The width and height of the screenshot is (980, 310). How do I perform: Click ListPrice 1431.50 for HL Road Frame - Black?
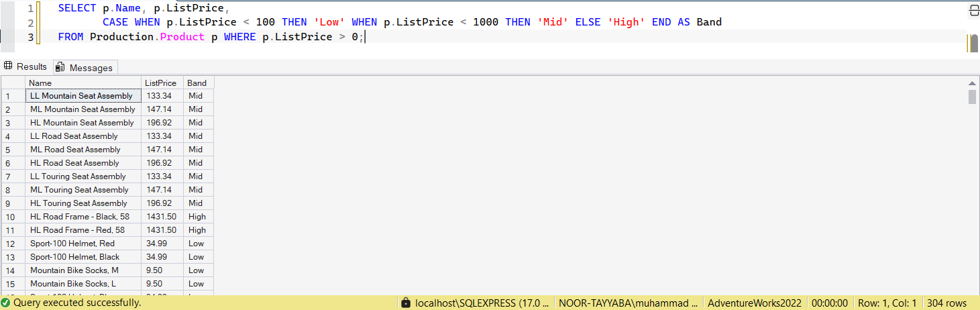162,217
